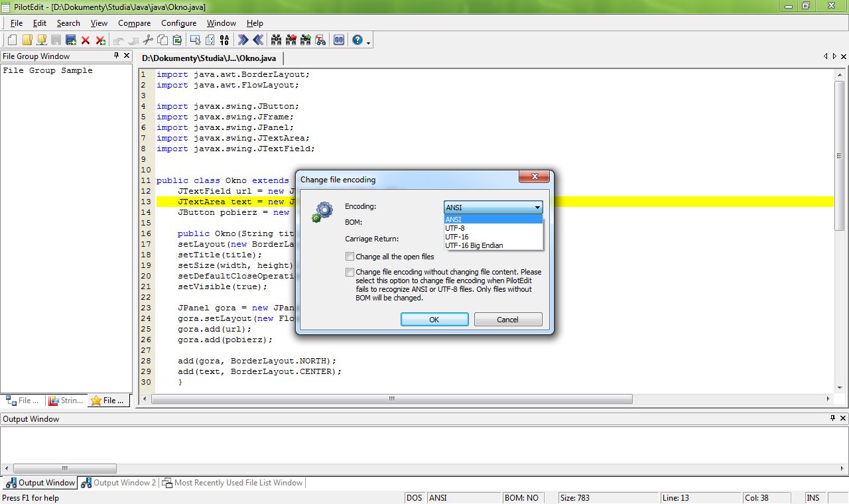Choose UTF-8 in encoding list

click(x=493, y=228)
